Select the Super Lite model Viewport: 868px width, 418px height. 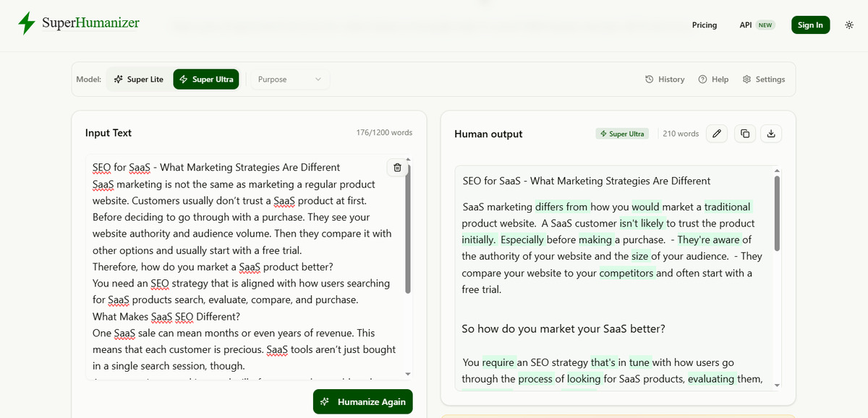coord(139,80)
